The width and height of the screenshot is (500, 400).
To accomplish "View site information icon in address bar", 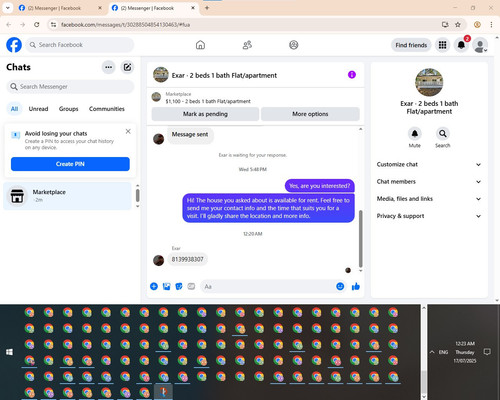I will click(x=53, y=25).
